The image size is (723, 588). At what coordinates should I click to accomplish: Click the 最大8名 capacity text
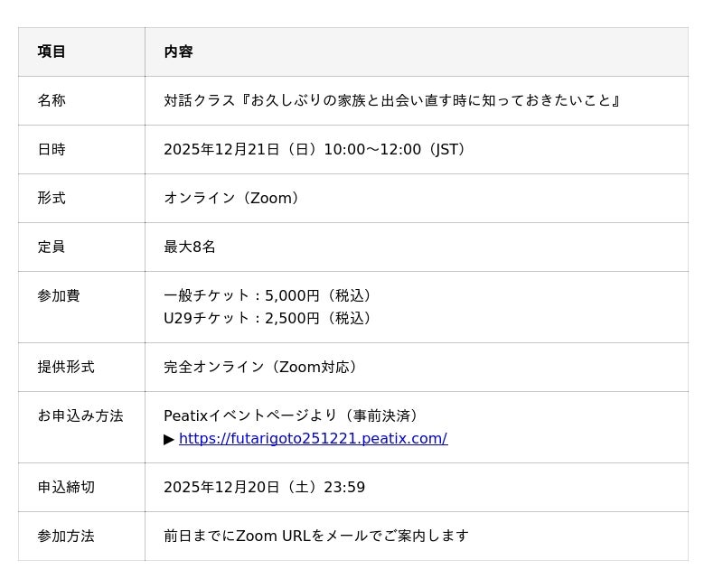(190, 247)
